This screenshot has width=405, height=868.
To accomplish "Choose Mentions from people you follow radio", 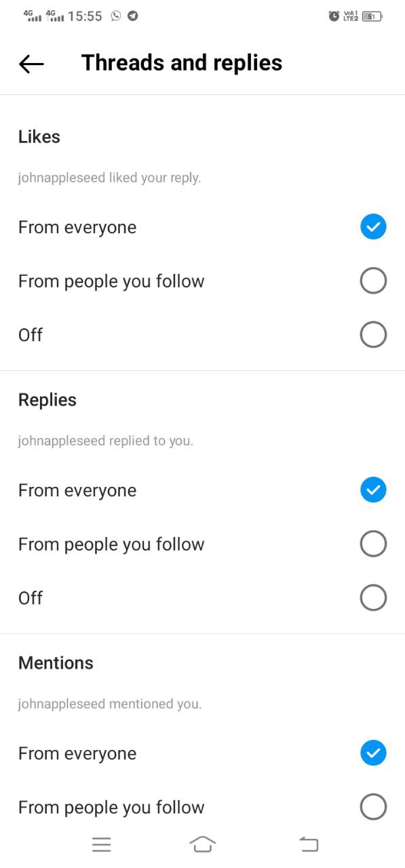I will pos(373,807).
